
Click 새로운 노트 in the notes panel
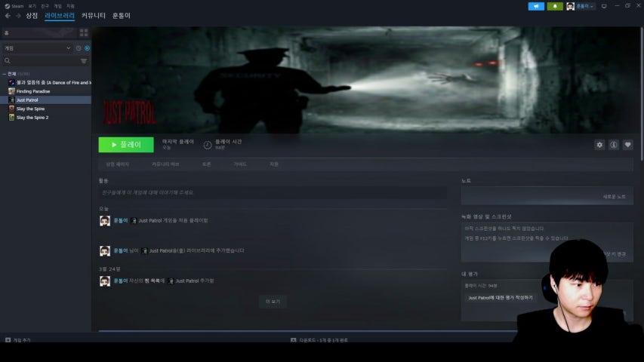(614, 197)
